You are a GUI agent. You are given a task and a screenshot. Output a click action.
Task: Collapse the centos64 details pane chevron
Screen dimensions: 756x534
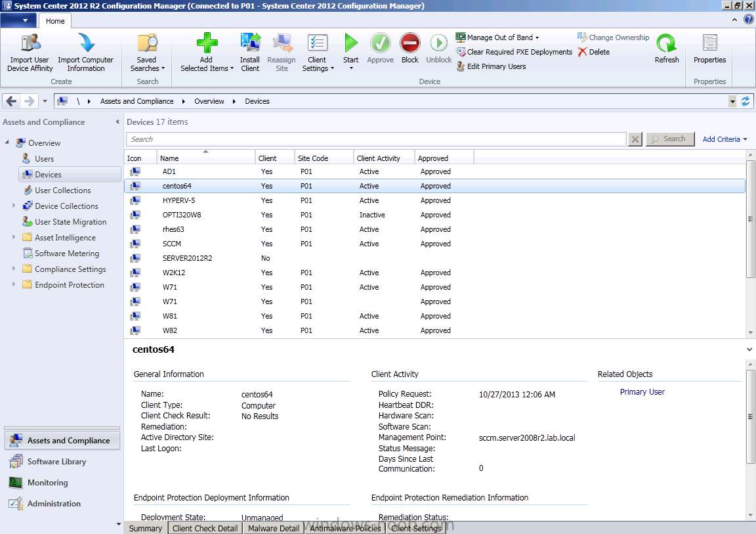(x=749, y=349)
